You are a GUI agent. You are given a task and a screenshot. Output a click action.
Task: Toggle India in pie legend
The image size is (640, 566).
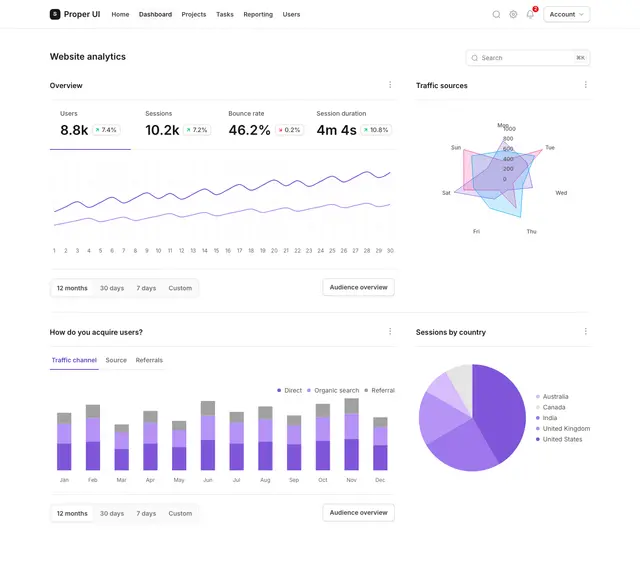click(547, 418)
